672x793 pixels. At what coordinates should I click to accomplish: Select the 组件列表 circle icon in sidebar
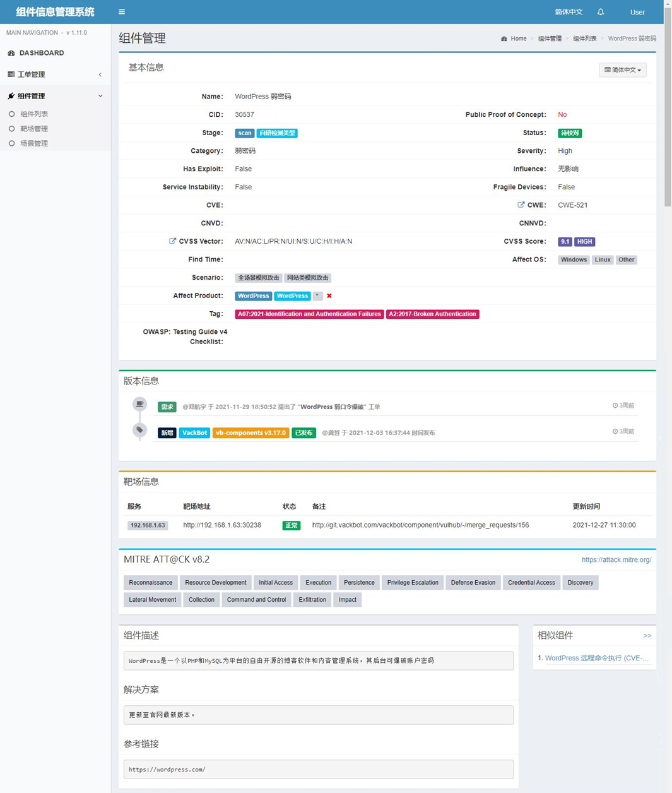pos(11,114)
